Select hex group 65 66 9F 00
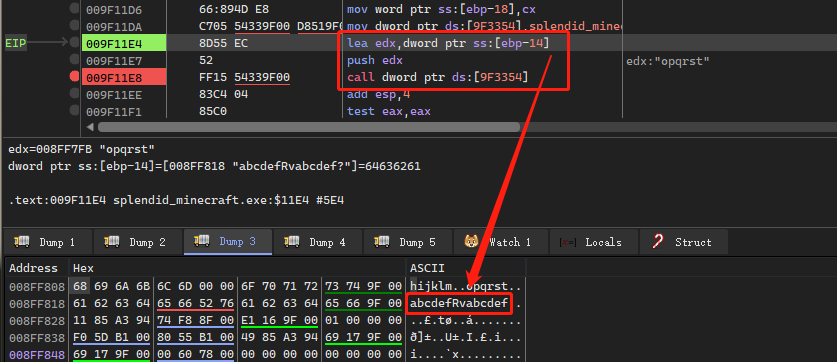Screen dimensions: 837x362 coord(363,304)
